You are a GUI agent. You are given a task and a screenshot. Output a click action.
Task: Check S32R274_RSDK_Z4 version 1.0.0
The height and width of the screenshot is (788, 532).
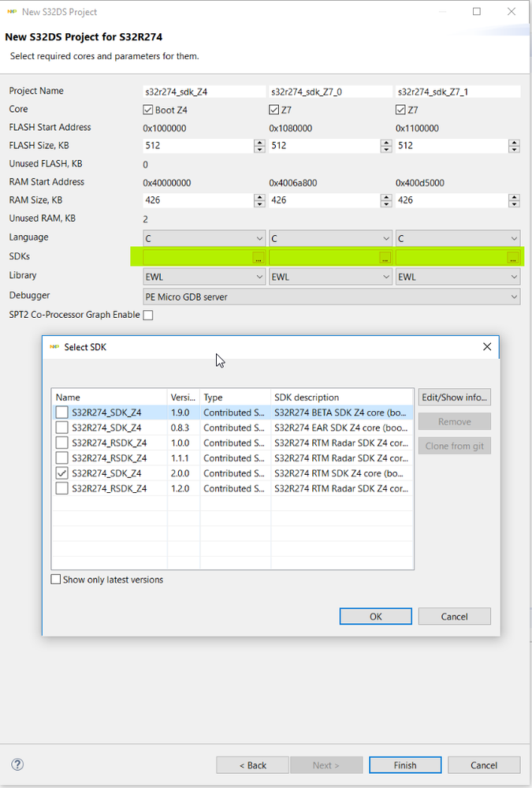pyautogui.click(x=61, y=443)
